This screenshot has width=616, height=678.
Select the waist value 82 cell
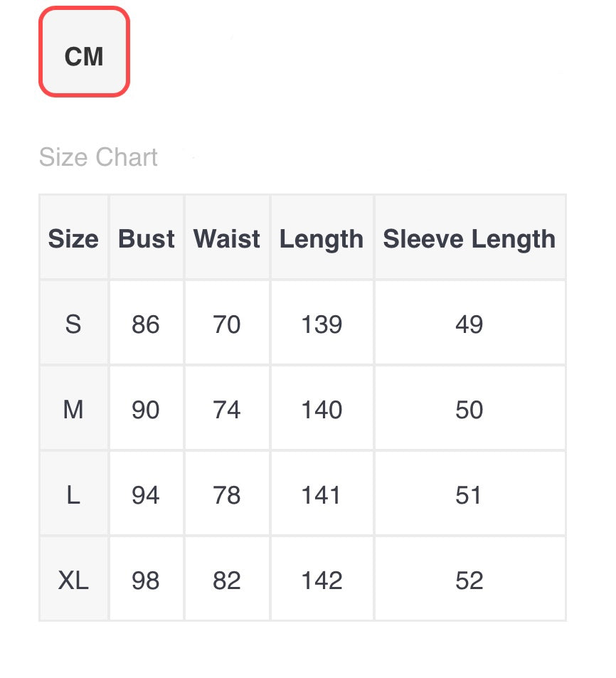(227, 581)
